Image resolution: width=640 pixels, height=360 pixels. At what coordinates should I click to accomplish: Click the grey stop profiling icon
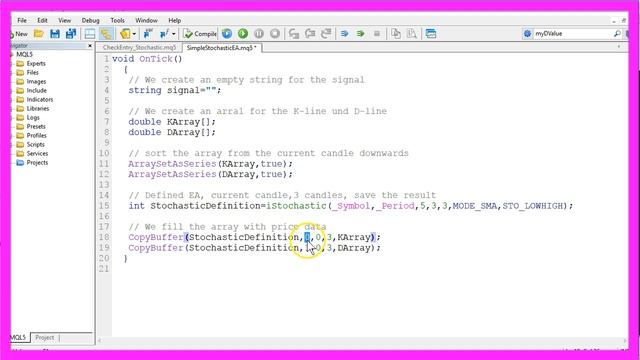pos(377,33)
